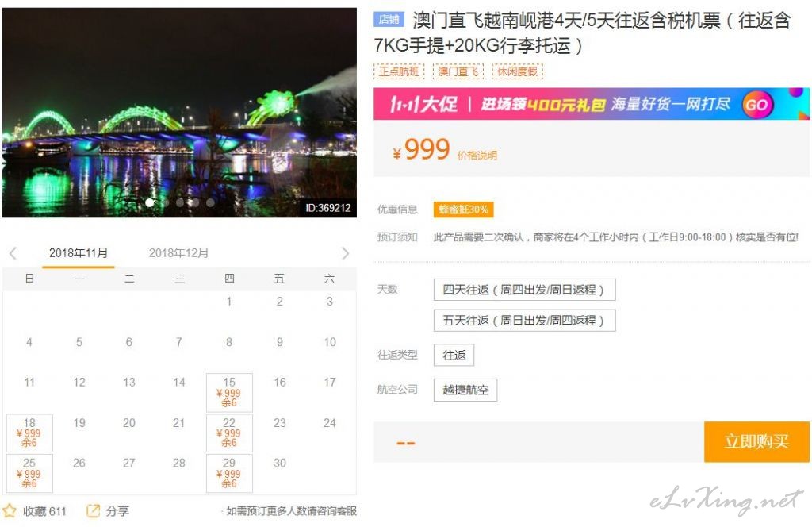812x527 pixels.
Task: Click the 立即购买 buy button
Action: click(756, 441)
